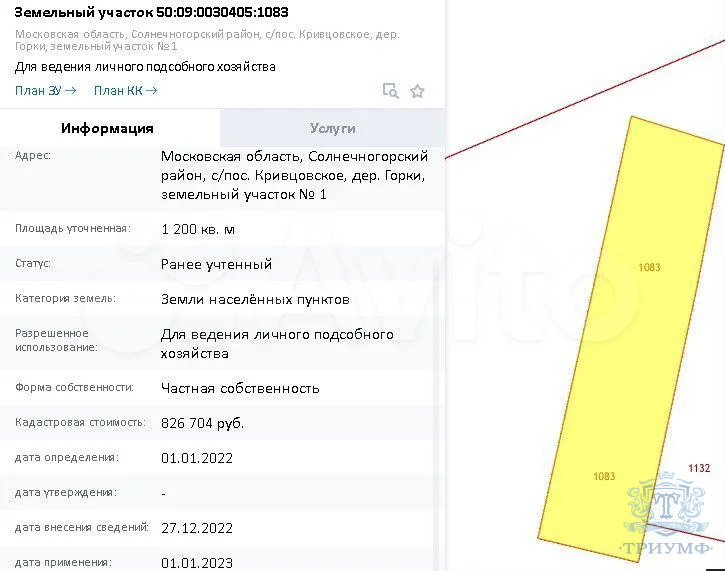Click the parcel title with cadastral number
Viewport: 725px width, 571px height.
(x=152, y=13)
